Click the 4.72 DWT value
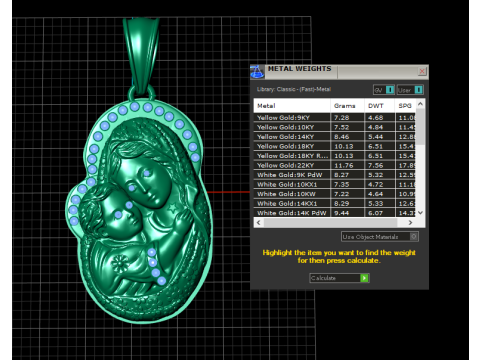Viewport: 480px width, 360px height. [x=376, y=184]
